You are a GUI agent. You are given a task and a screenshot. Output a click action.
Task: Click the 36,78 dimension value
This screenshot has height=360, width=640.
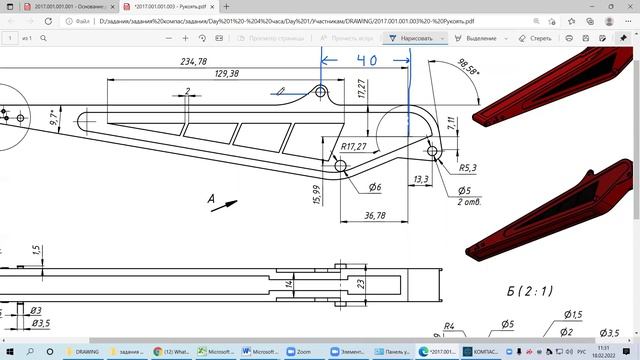375,216
